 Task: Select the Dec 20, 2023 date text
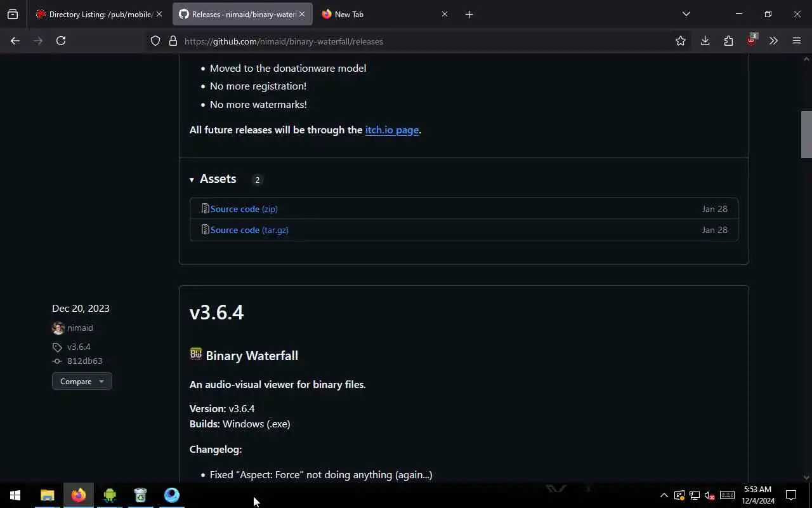pos(81,308)
